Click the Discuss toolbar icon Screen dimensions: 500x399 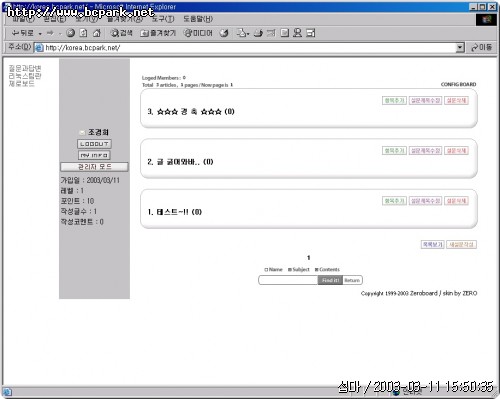tap(284, 33)
